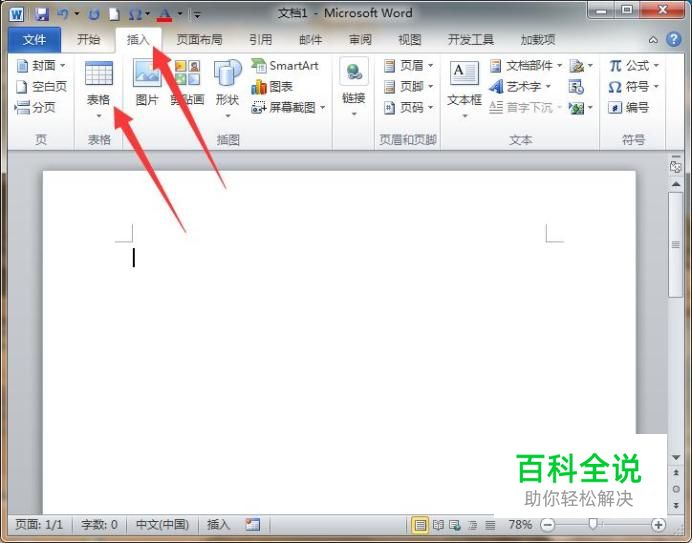Click the date and time icon in text group
Viewport: 692px width, 543px height.
coord(576,87)
